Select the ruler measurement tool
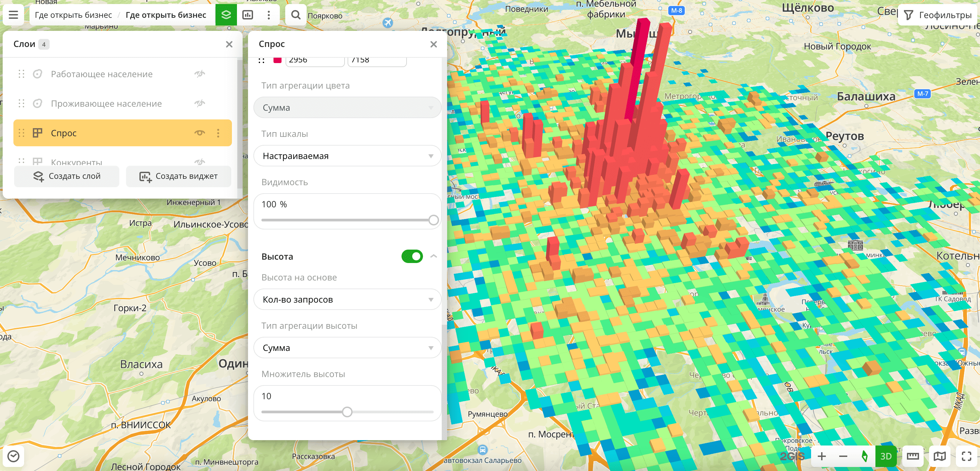Viewport: 980px width, 471px height. (x=913, y=456)
